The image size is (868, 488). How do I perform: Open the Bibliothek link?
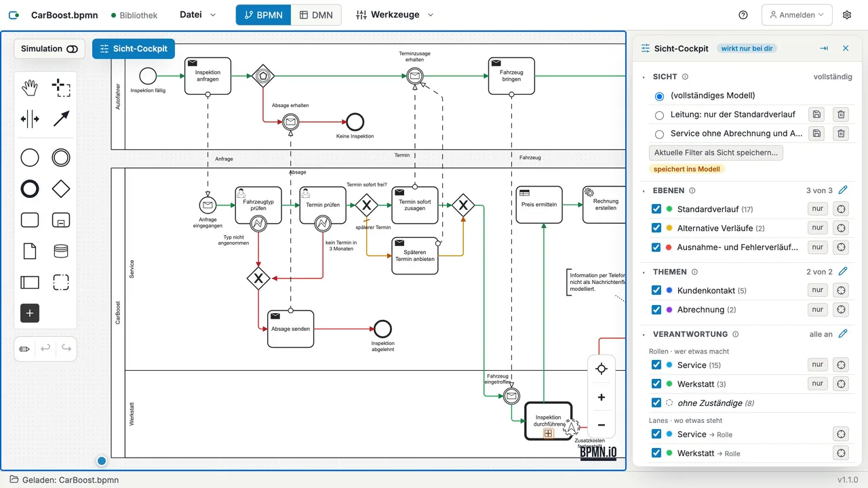pyautogui.click(x=134, y=15)
